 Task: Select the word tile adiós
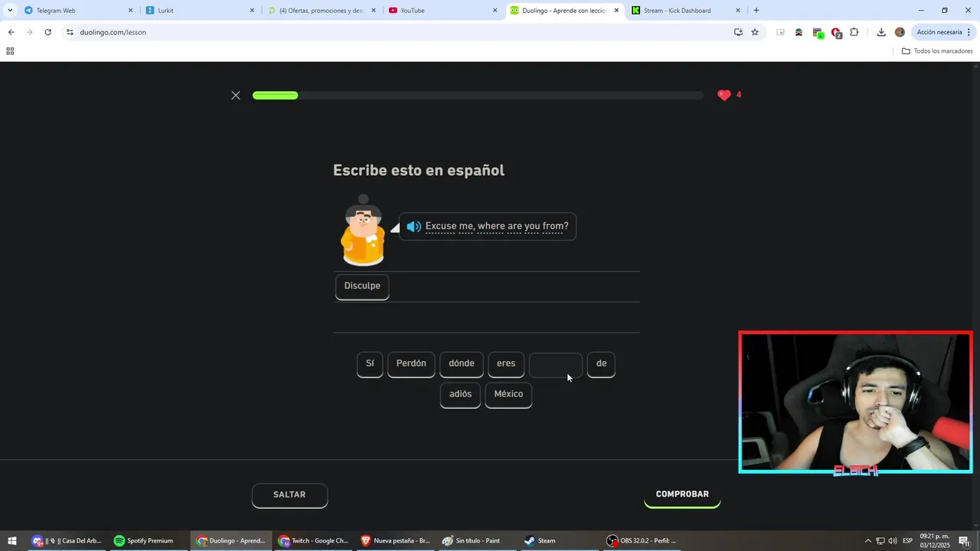point(460,394)
